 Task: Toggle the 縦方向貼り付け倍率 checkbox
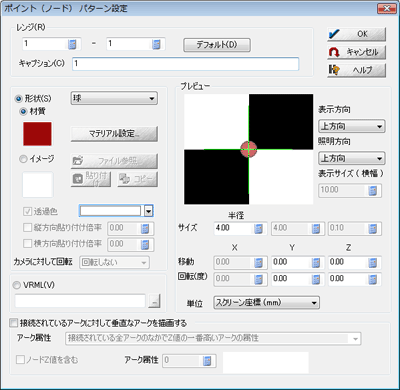(x=27, y=228)
